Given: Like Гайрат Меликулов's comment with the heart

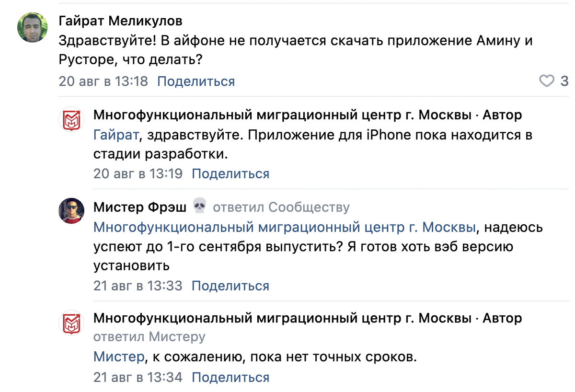Looking at the screenshot, I should coord(547,81).
